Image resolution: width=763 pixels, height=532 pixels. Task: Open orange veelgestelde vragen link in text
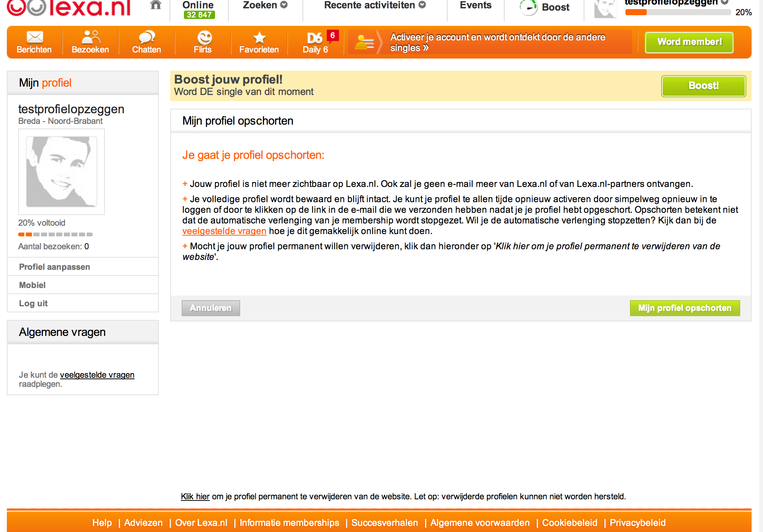(224, 231)
